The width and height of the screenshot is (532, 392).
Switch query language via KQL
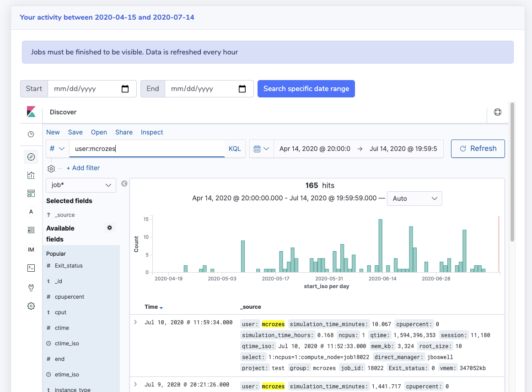click(x=235, y=149)
